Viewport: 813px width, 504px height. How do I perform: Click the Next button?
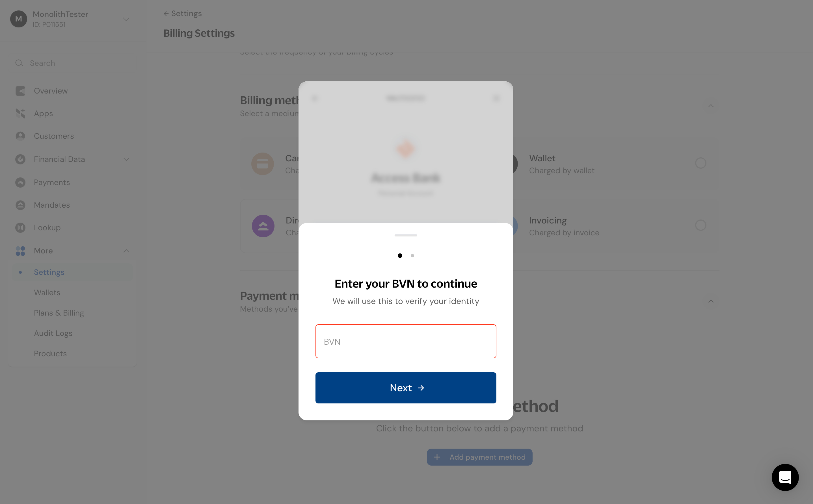405,388
